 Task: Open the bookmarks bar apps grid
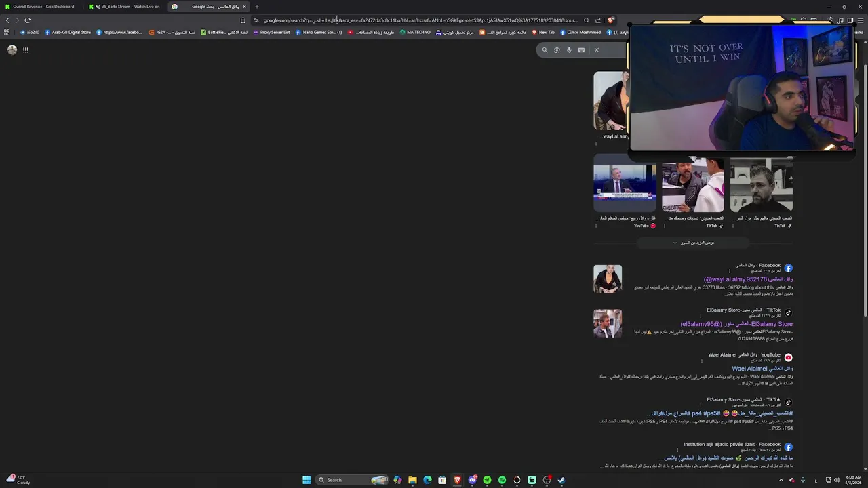tap(7, 32)
